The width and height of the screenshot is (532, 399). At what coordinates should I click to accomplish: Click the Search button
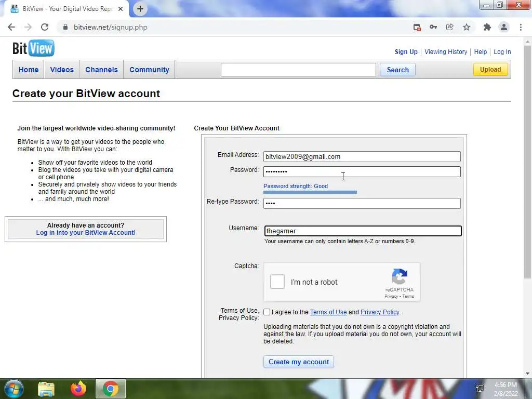point(397,70)
